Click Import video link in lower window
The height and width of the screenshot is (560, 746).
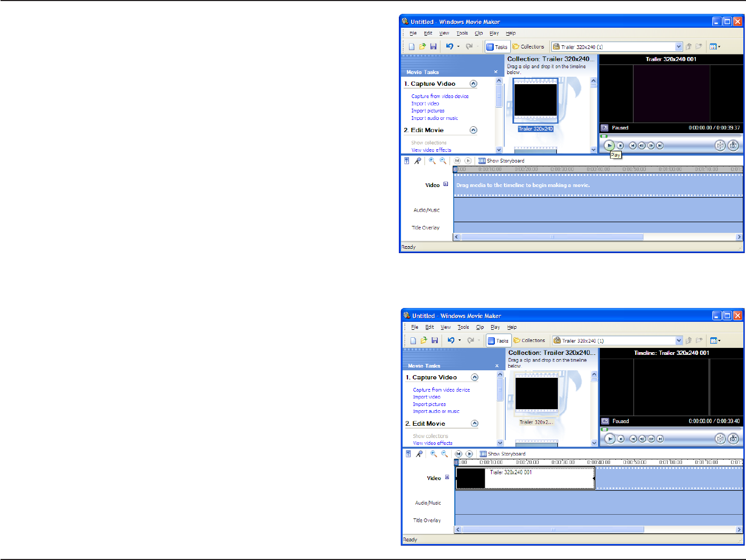point(427,397)
